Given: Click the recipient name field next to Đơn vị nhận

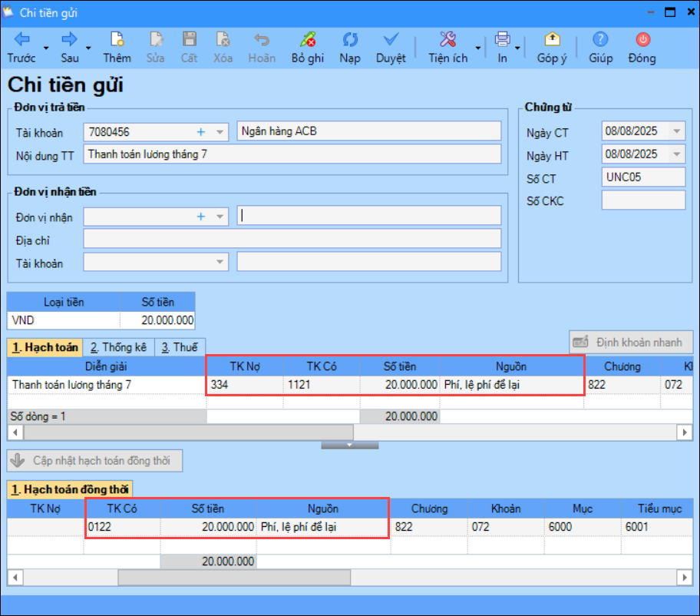Looking at the screenshot, I should pos(368,216).
